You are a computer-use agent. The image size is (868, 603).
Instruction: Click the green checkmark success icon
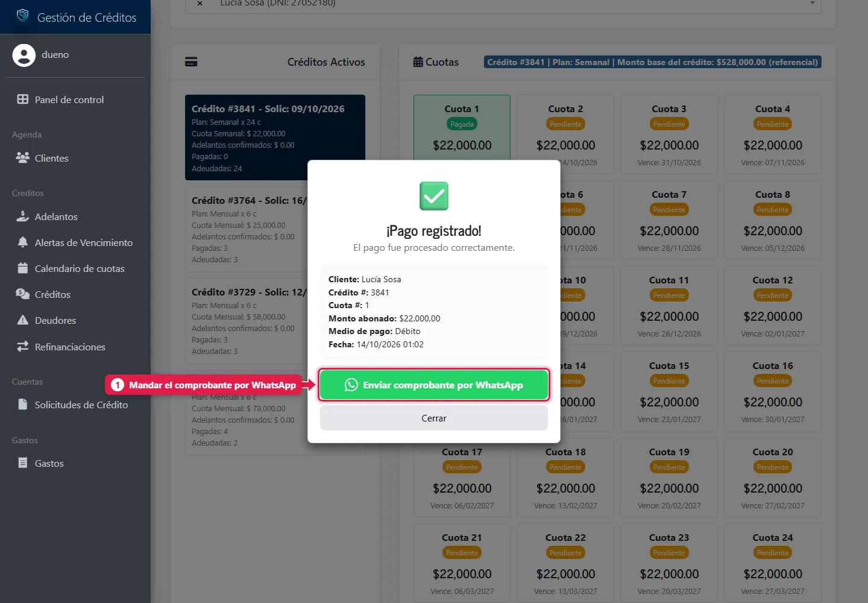(434, 196)
